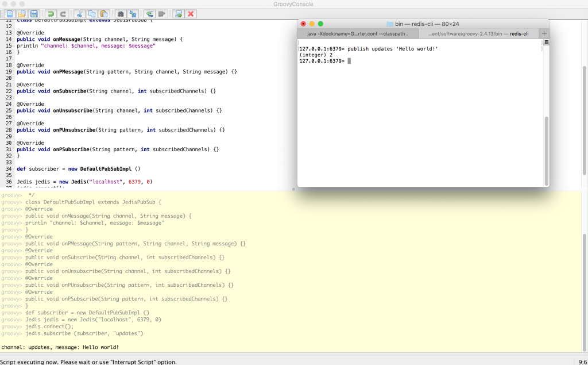The width and height of the screenshot is (588, 365).
Task: Copy selection using the Copy toolbar icon
Action: pos(91,14)
